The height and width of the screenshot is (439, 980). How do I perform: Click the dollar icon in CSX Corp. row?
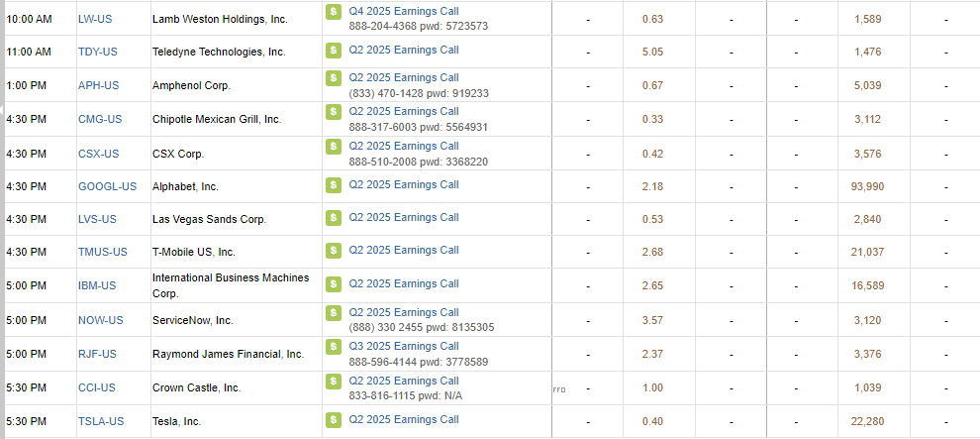[x=334, y=147]
